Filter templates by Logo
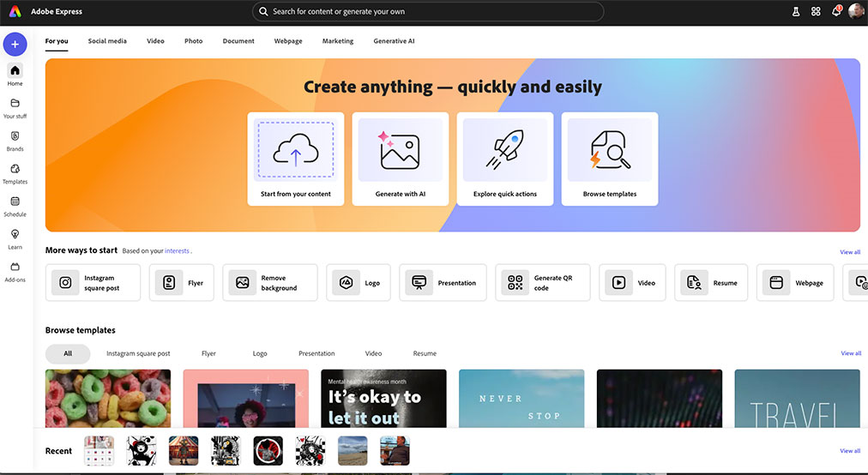 [260, 353]
